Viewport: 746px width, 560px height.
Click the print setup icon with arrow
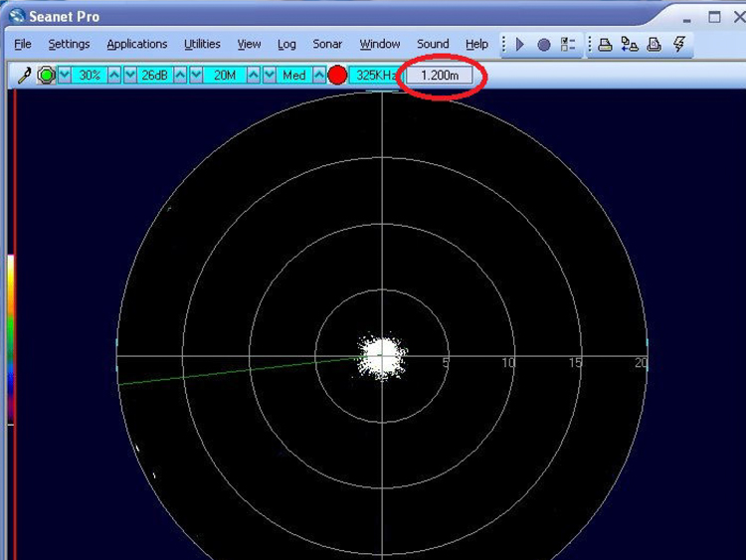(630, 45)
